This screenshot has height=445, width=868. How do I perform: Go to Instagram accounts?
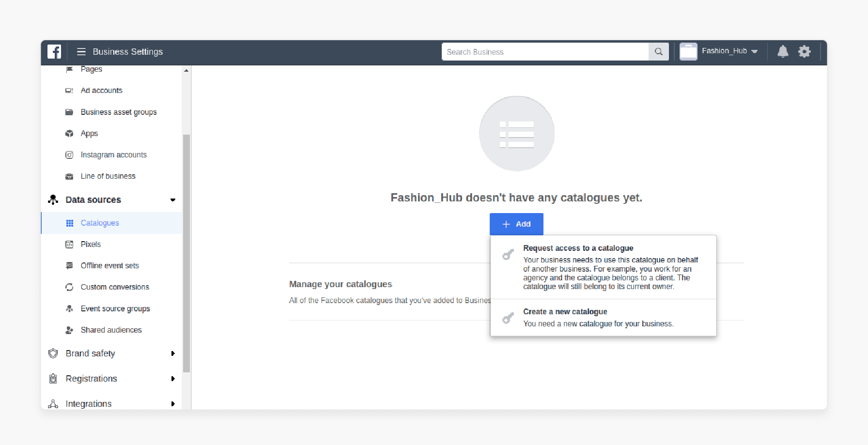click(x=114, y=155)
